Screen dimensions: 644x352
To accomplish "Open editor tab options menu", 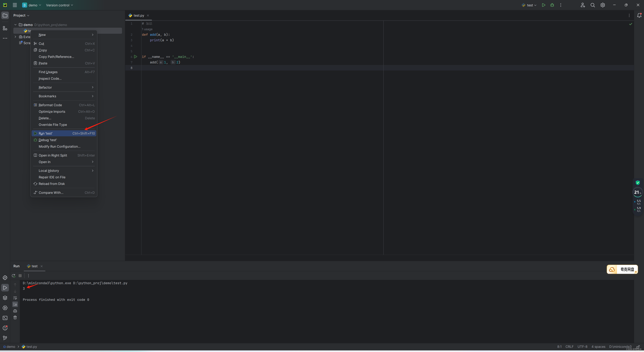I will [629, 15].
